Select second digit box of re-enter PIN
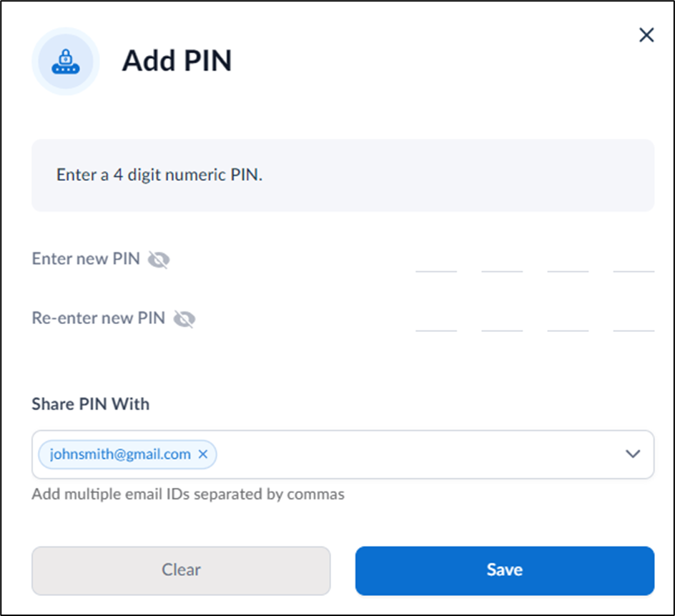The image size is (675, 616). (x=502, y=320)
